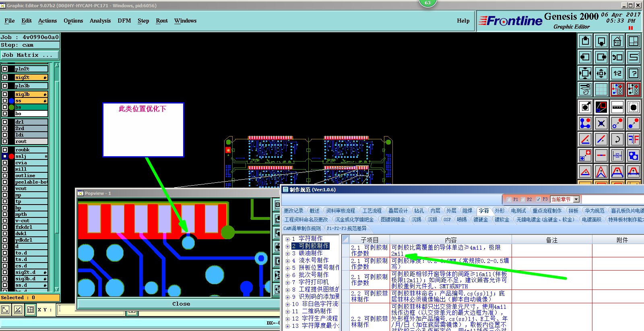Expand tree node 9 识别码的添加要
Viewport: 644px width, 331px height.
(287, 297)
